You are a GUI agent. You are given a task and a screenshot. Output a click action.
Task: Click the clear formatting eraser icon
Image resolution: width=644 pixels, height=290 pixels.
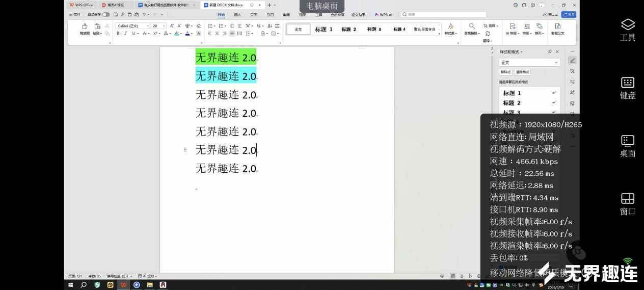199,26
